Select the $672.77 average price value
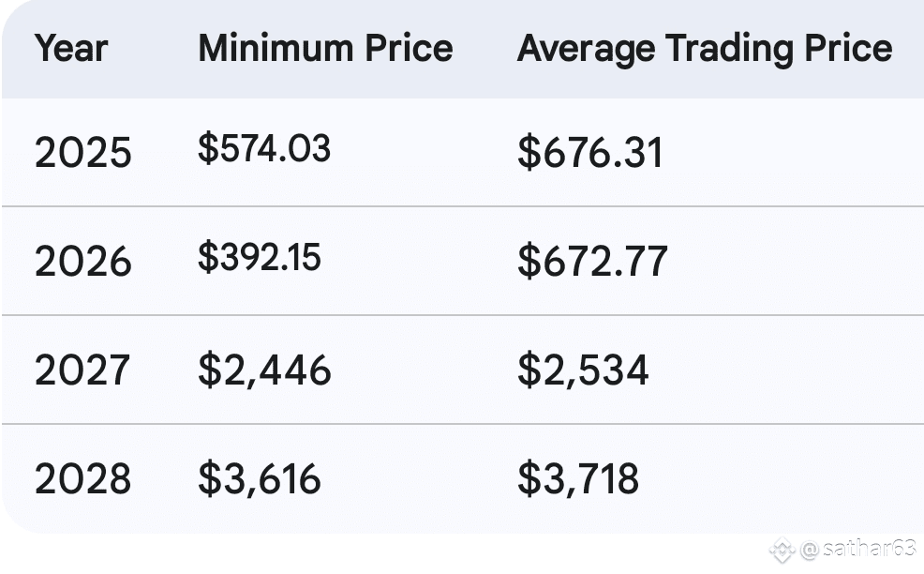The width and height of the screenshot is (924, 574). 592,261
